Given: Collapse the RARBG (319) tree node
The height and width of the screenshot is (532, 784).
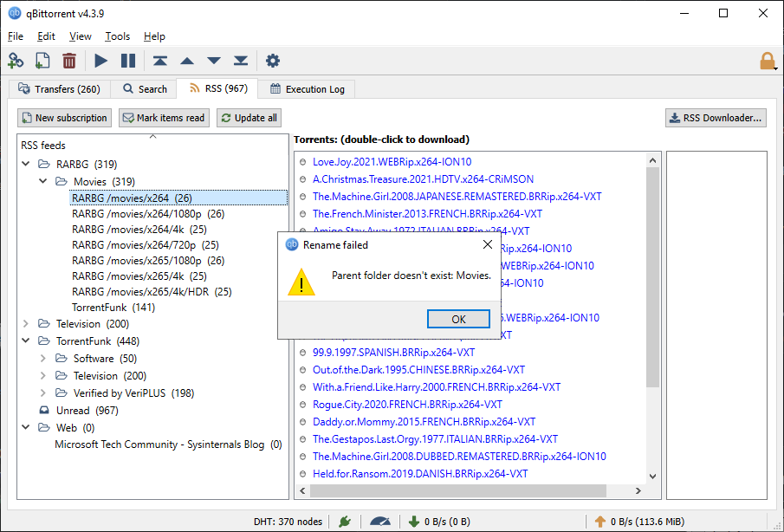Looking at the screenshot, I should click(x=26, y=164).
